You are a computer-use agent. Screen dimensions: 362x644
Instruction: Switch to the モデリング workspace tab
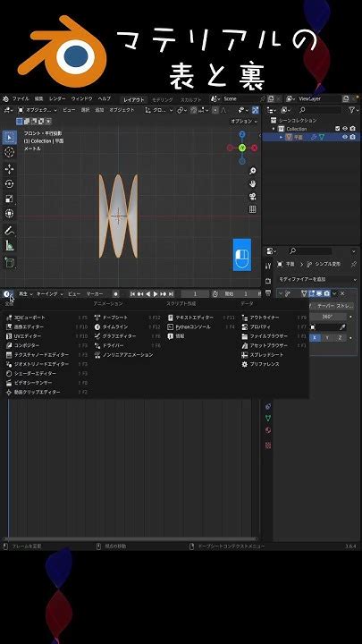click(163, 99)
